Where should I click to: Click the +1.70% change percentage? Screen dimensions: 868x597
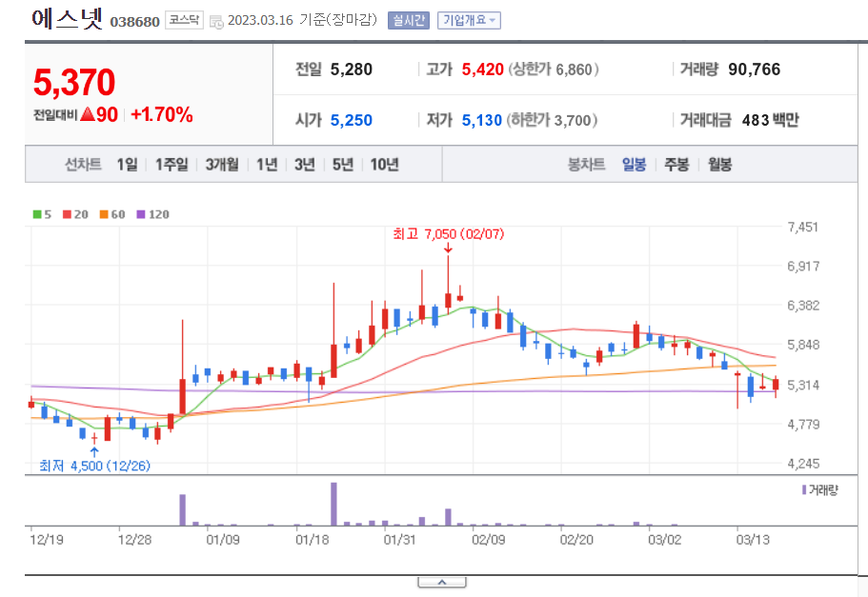(162, 114)
